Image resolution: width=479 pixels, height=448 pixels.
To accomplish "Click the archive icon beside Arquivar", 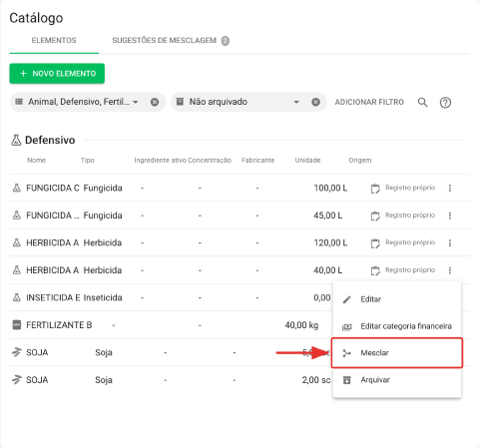I will click(347, 380).
